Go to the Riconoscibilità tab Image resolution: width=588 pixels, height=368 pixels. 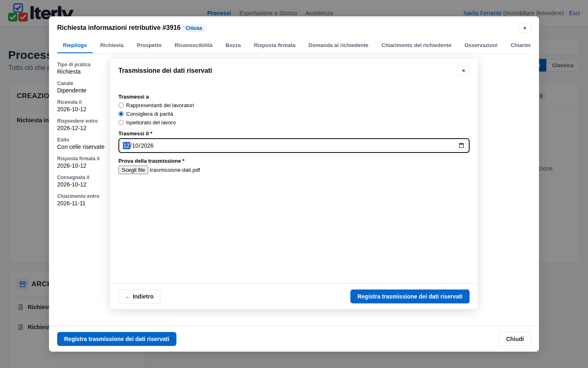tap(194, 45)
